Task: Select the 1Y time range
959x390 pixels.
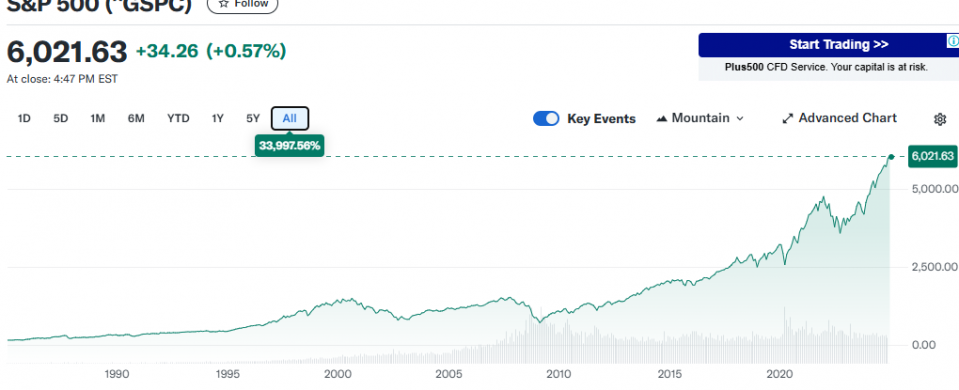Action: coord(218,119)
